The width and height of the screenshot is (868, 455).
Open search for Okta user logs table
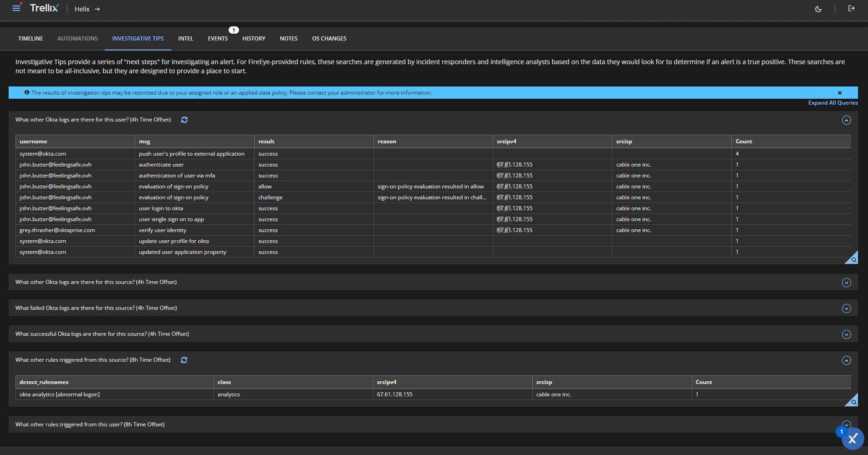[x=853, y=259]
